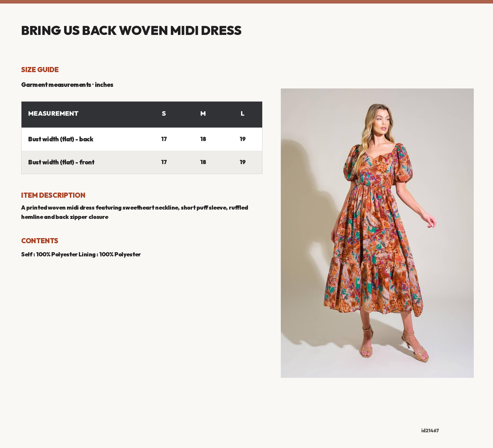Click the description text about sweetheart neckline

pyautogui.click(x=135, y=212)
